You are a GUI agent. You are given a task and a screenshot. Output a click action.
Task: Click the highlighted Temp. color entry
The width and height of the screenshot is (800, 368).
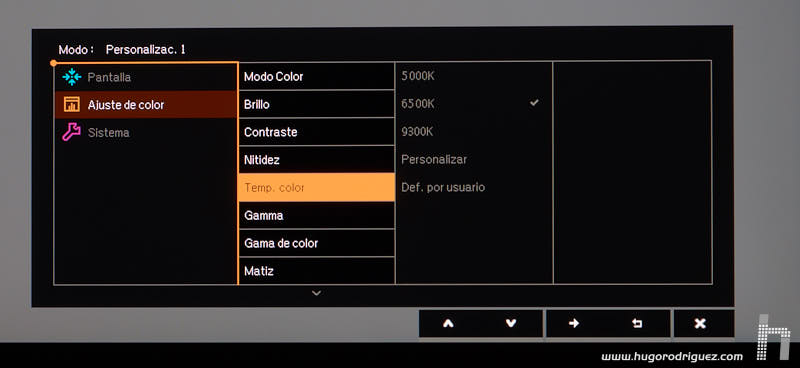[316, 187]
